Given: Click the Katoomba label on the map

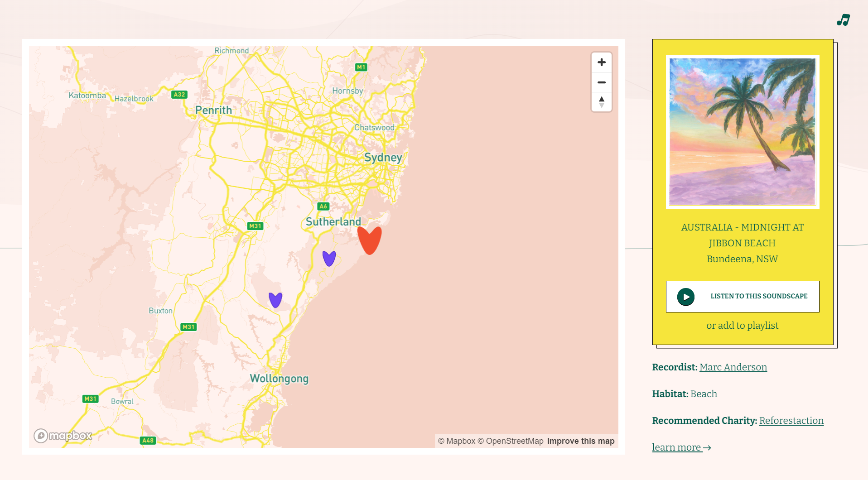Looking at the screenshot, I should (87, 96).
